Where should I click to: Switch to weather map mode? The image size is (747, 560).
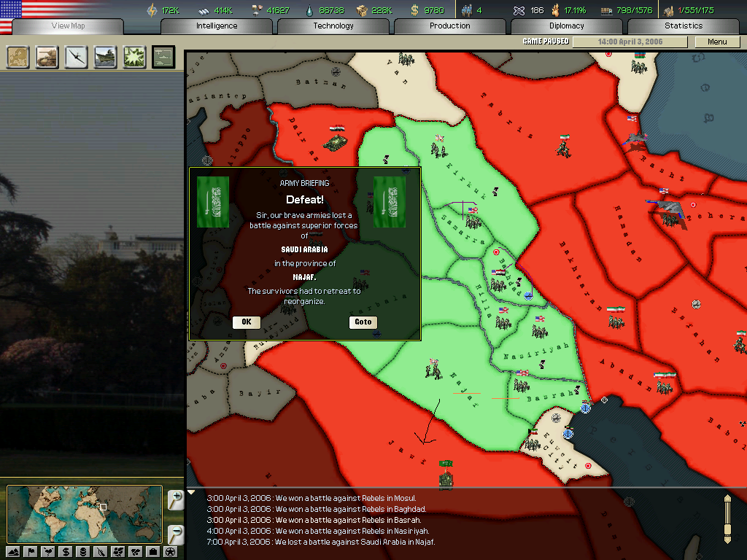48,551
